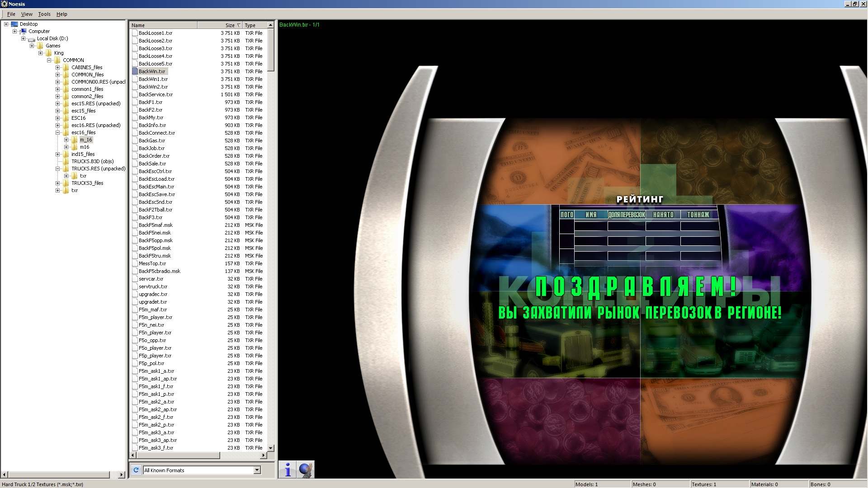Viewport: 868px width, 488px height.
Task: Click the Noesis info icon in toolbar
Action: pos(288,470)
